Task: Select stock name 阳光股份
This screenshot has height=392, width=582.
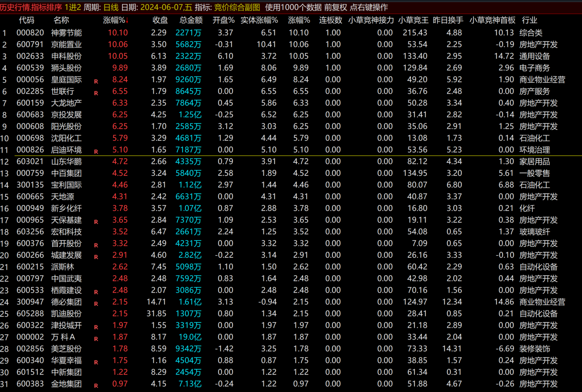Action: [x=66, y=127]
